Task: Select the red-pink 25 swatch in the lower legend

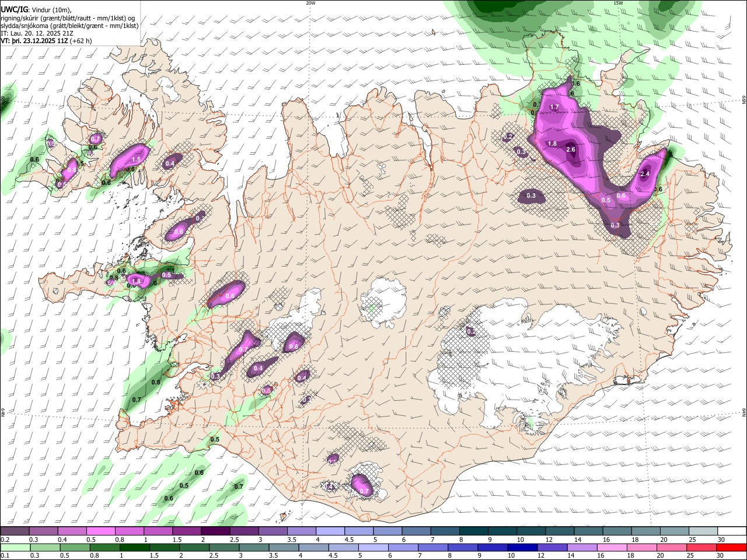Action: coord(701,547)
